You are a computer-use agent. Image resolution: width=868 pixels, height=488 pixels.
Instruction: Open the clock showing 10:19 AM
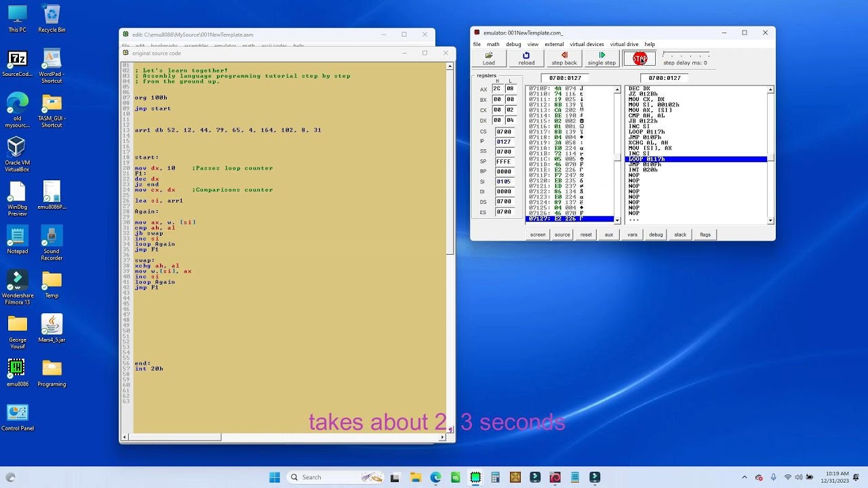(836, 477)
